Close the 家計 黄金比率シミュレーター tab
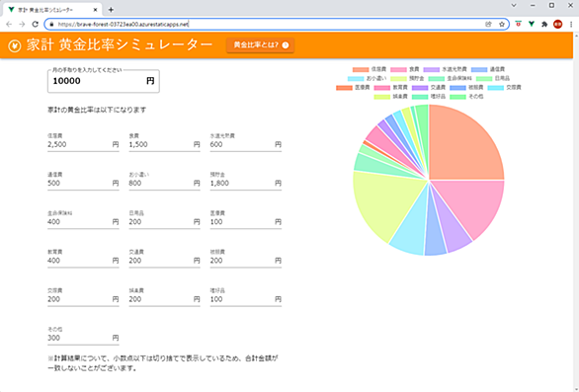This screenshot has width=579, height=392. (x=95, y=10)
